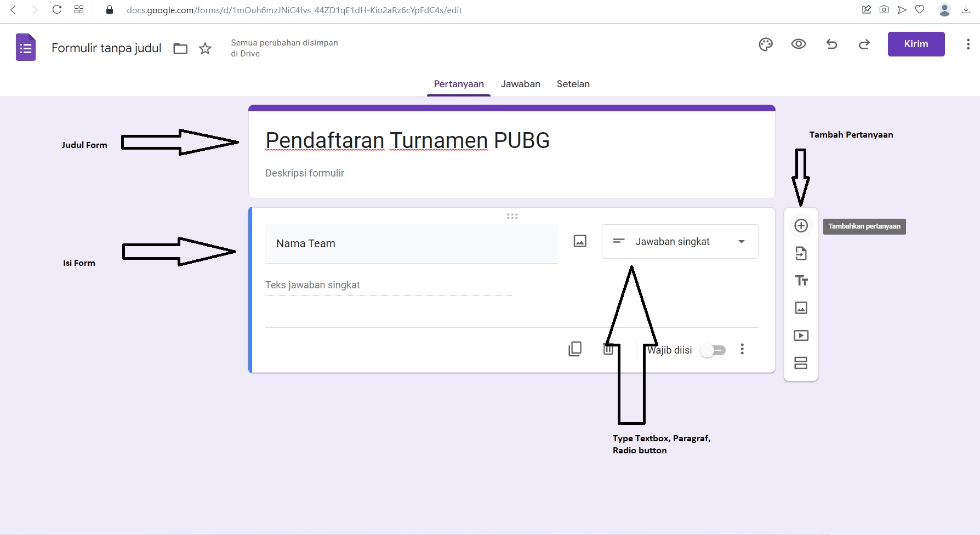The width and height of the screenshot is (980, 535).
Task: Open the browser profile account icon
Action: 944,10
